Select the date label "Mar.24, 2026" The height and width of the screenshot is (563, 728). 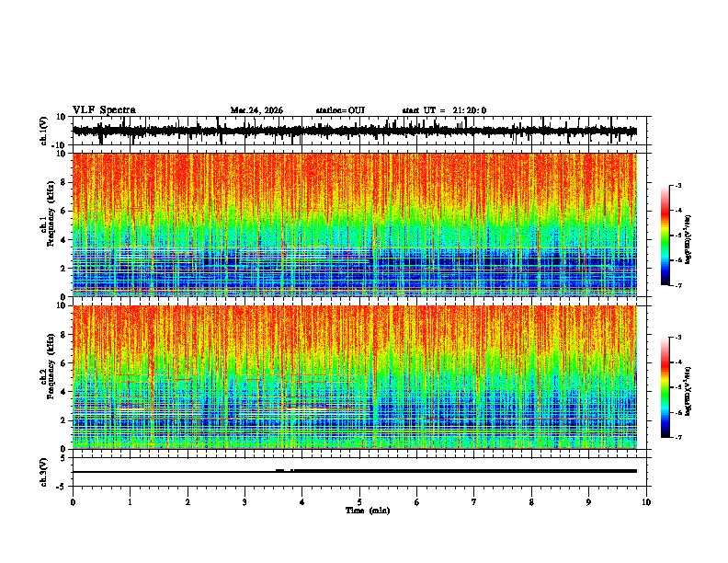click(x=256, y=110)
